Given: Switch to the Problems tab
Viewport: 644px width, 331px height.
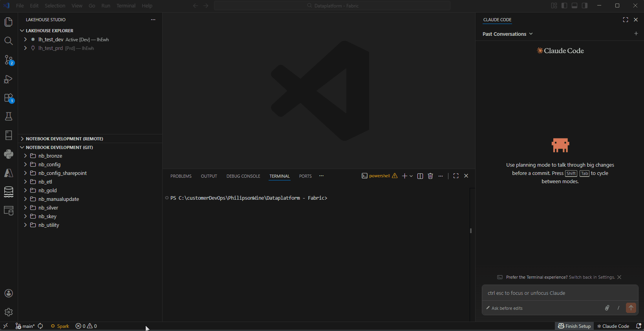Looking at the screenshot, I should (181, 176).
